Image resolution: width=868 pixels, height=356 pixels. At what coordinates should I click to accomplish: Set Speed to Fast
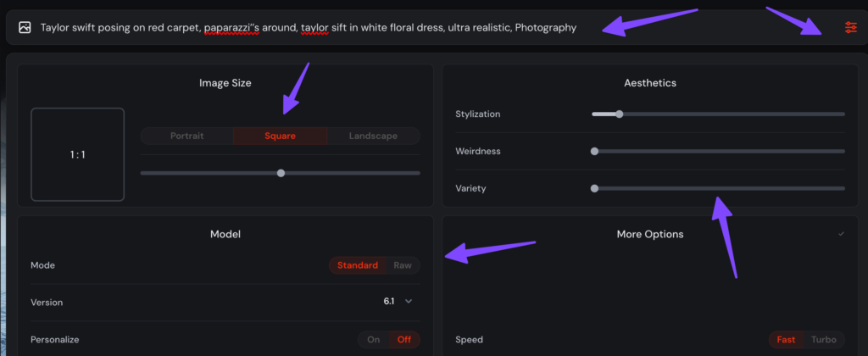pyautogui.click(x=786, y=340)
